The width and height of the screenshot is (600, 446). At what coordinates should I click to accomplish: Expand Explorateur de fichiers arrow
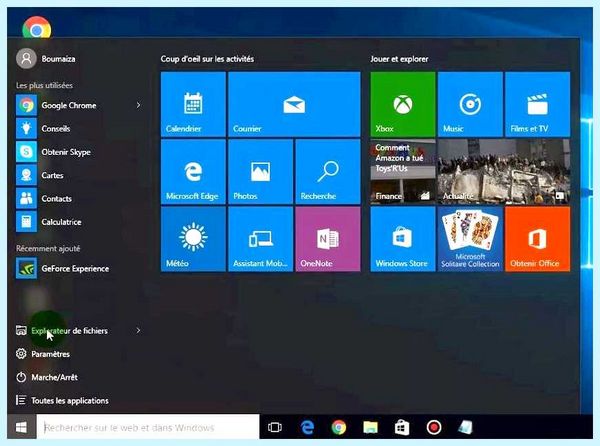(x=139, y=330)
